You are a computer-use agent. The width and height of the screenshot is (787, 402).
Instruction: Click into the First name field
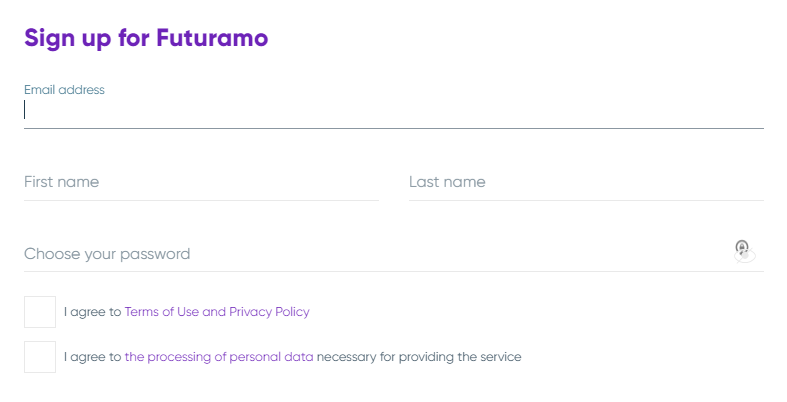tap(201, 182)
